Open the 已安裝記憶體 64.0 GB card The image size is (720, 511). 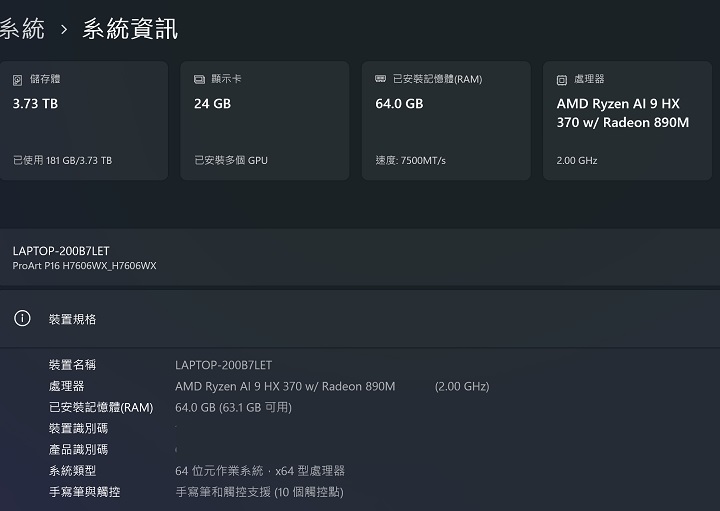(x=446, y=121)
